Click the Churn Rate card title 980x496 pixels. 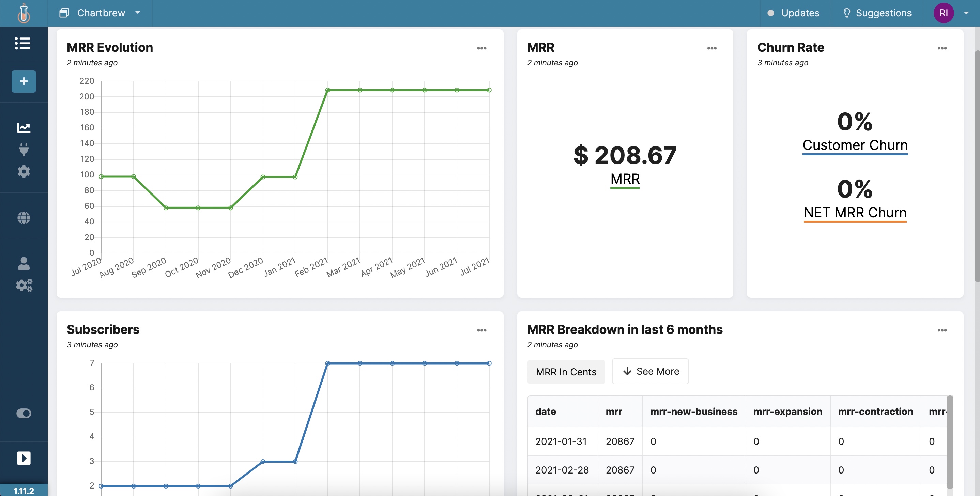click(791, 48)
